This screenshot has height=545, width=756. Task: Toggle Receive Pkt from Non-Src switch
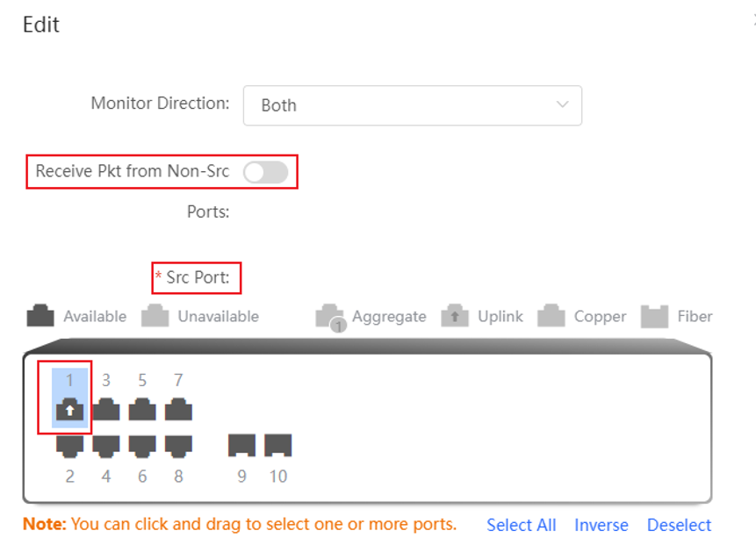pos(266,172)
